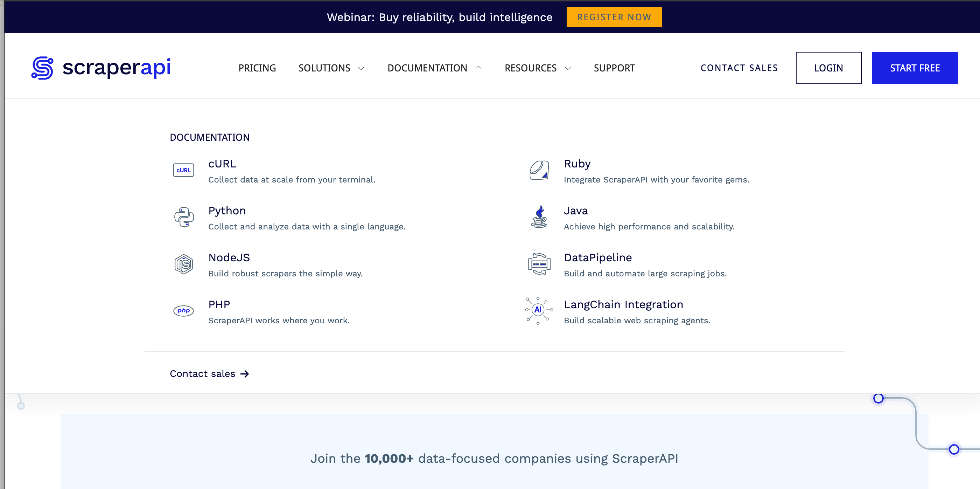Open the PHP documentation link
The image size is (980, 489).
coord(219,305)
